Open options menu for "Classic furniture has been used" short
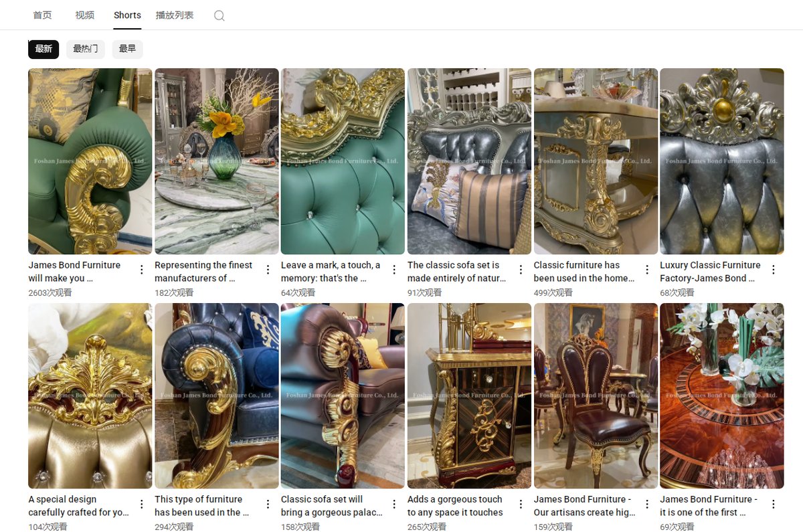Screen dimensions: 803x532 point(647,270)
